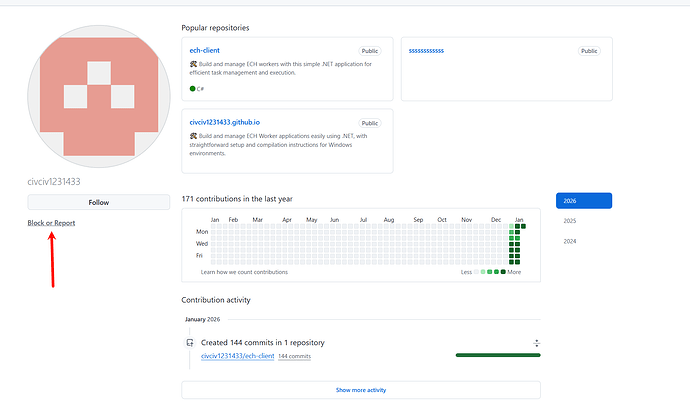Select the 2025 contributions year

[x=569, y=221]
